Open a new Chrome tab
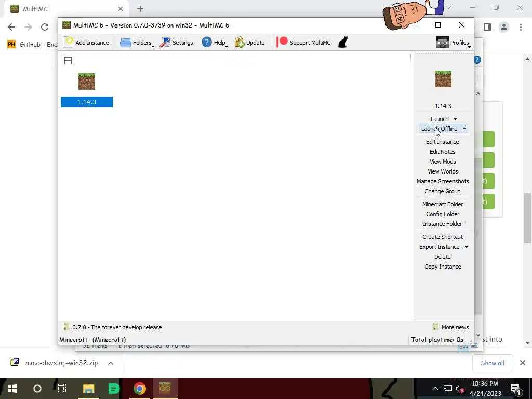This screenshot has height=399, width=532. pyautogui.click(x=140, y=9)
